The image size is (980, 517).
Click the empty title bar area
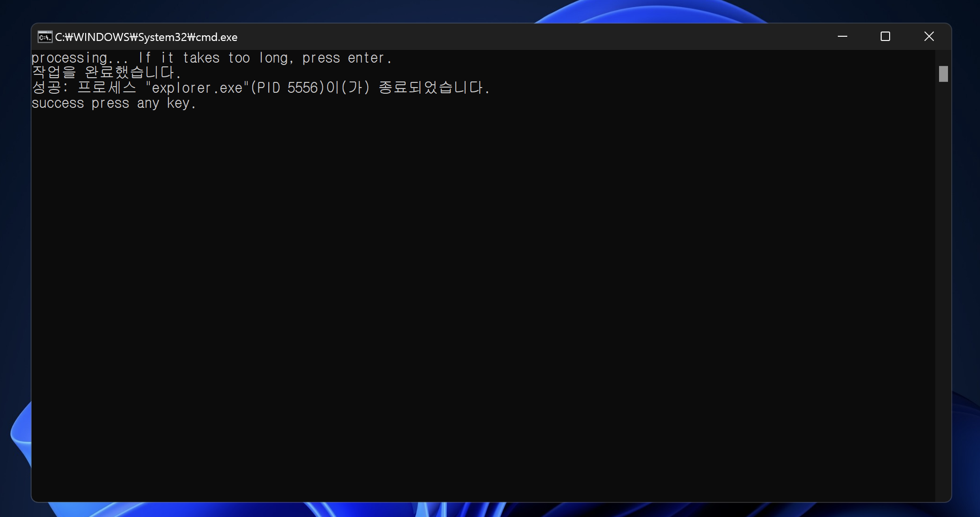coord(518,37)
